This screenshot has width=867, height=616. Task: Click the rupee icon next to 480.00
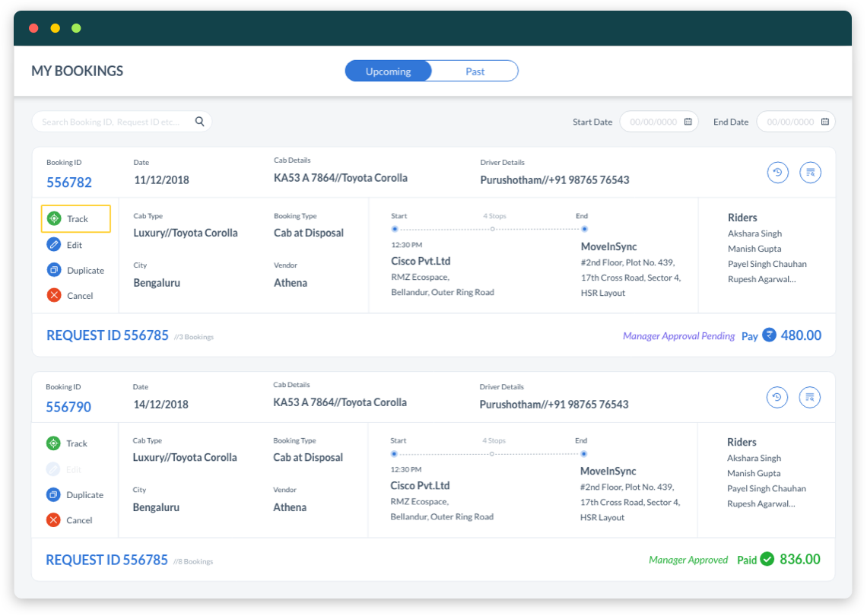pyautogui.click(x=770, y=335)
